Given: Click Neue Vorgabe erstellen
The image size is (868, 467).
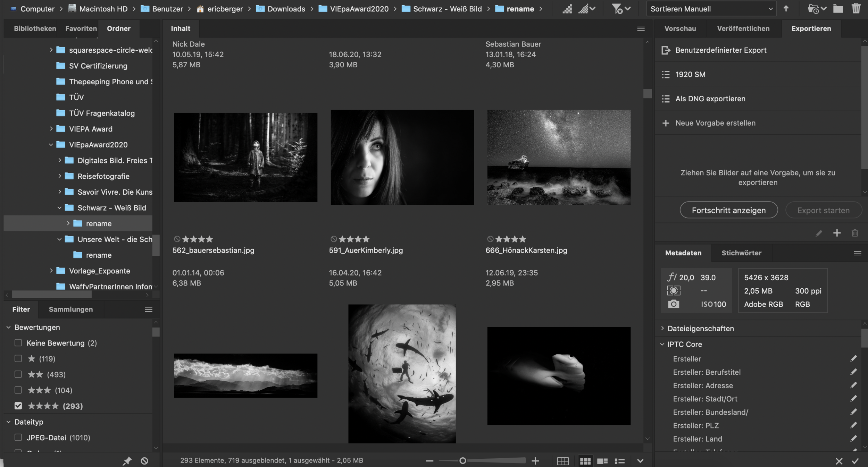Looking at the screenshot, I should pyautogui.click(x=715, y=123).
